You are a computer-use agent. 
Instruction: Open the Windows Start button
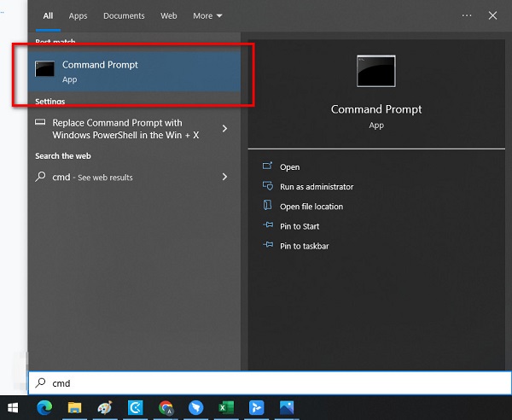coord(13,407)
